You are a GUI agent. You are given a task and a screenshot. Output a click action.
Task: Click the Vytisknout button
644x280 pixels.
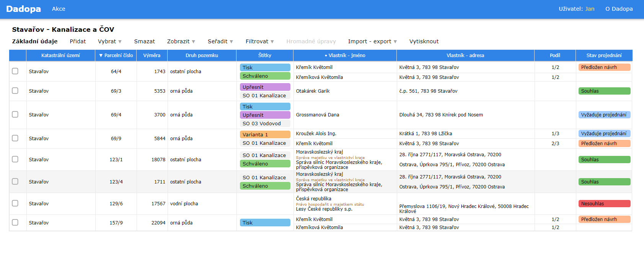[x=424, y=41]
